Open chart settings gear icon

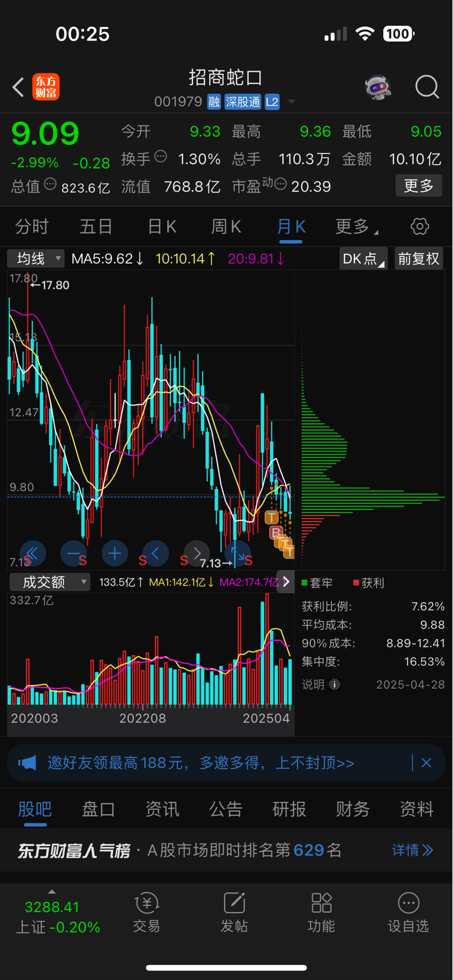tap(419, 227)
